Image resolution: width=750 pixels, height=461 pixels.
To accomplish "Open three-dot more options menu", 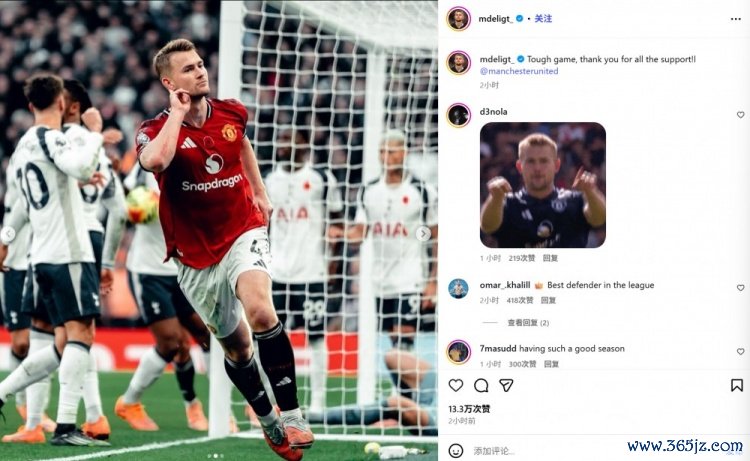I will (736, 19).
